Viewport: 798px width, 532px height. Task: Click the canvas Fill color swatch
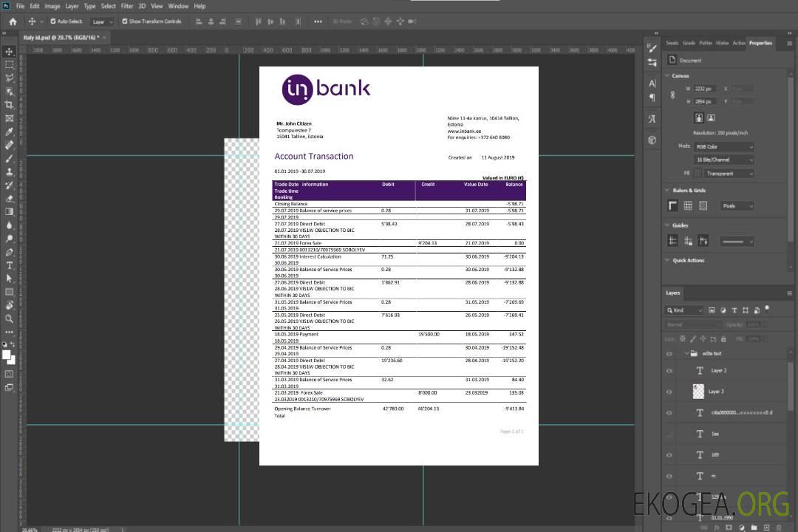[698, 174]
